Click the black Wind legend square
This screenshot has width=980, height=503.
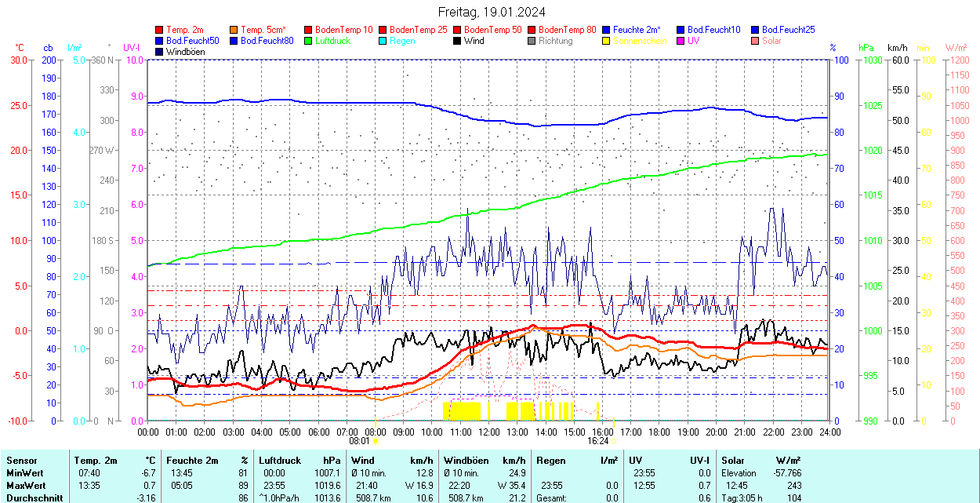pos(458,41)
